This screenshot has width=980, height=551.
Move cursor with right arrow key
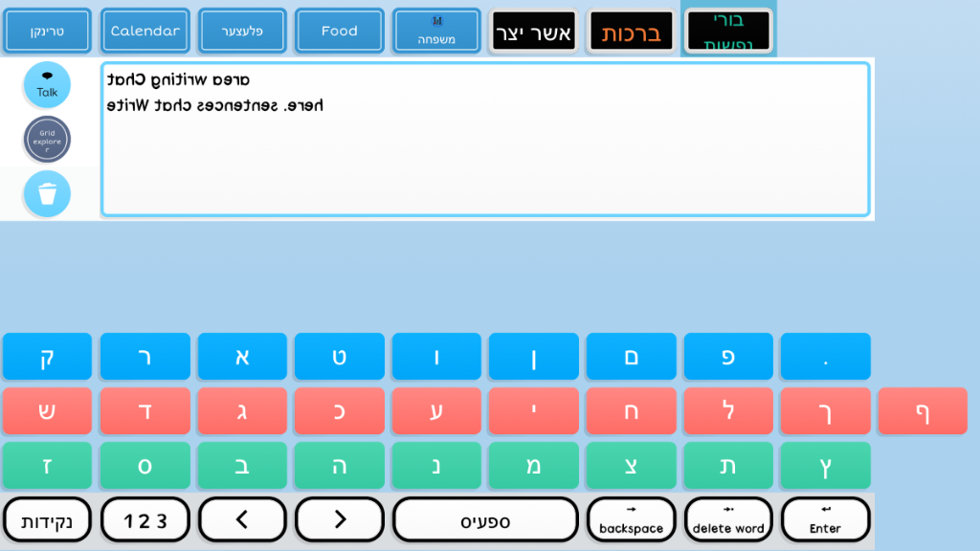click(x=340, y=519)
